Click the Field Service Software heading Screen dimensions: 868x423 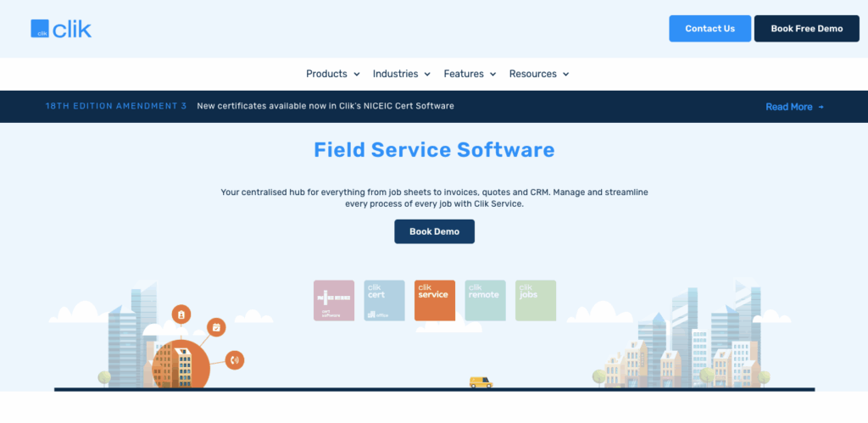pos(434,150)
